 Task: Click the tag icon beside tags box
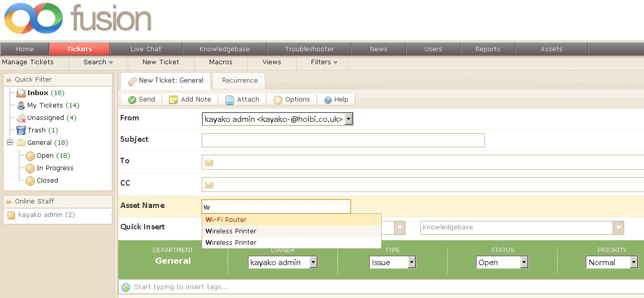[x=126, y=287]
